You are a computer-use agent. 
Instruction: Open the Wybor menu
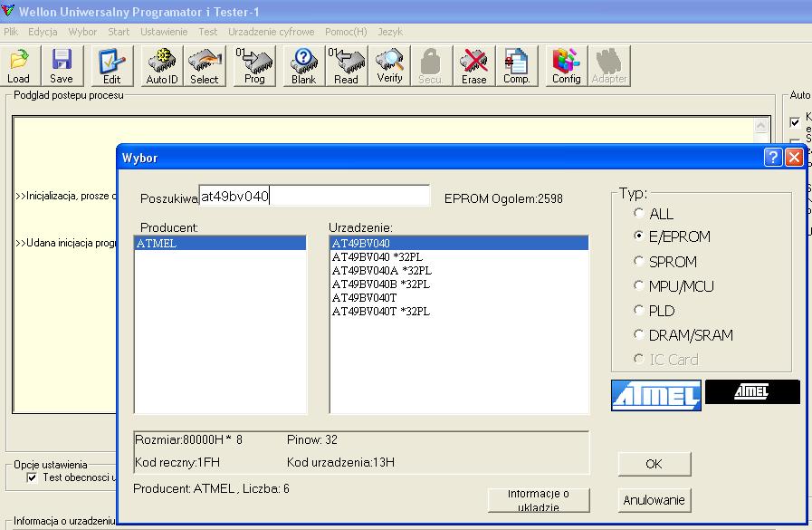click(82, 32)
